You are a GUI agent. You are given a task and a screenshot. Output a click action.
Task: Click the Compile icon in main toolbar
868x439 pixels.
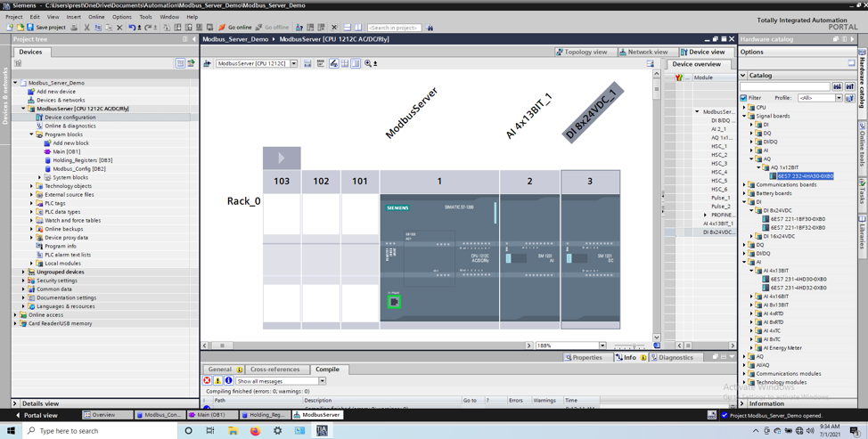pos(167,27)
